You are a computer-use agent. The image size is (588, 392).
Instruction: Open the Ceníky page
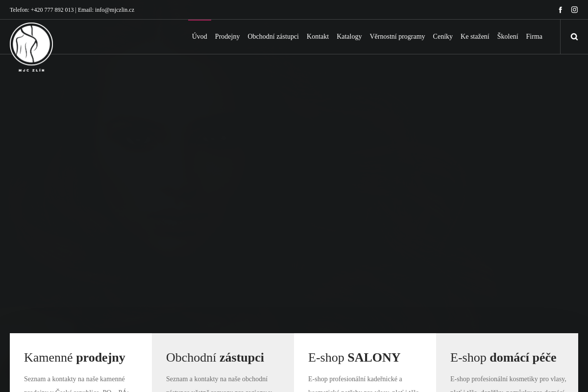pos(442,36)
